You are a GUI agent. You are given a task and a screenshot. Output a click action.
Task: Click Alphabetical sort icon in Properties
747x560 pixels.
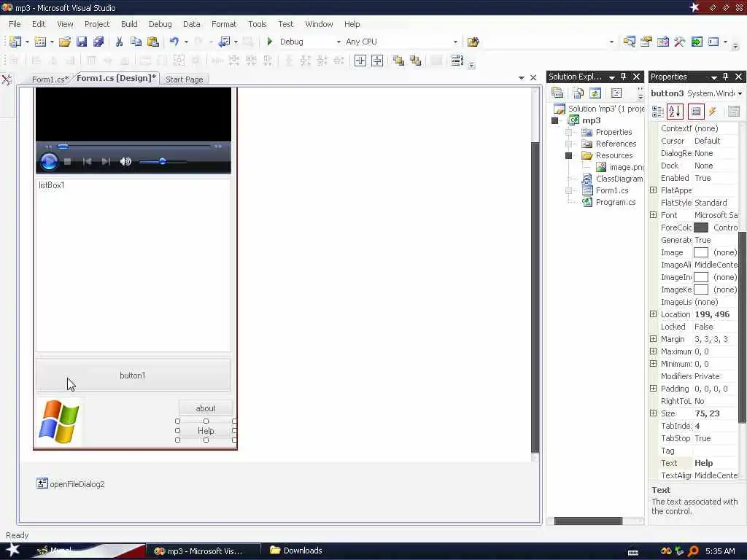tap(675, 112)
